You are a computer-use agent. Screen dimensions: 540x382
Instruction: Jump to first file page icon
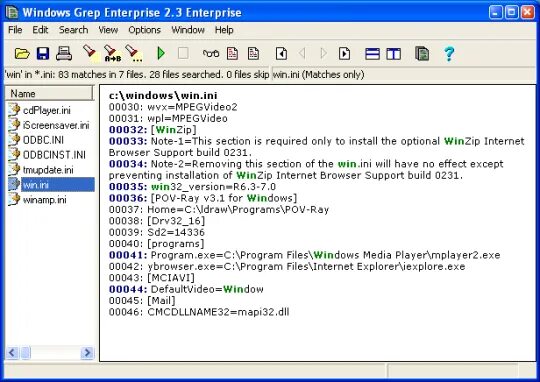281,53
